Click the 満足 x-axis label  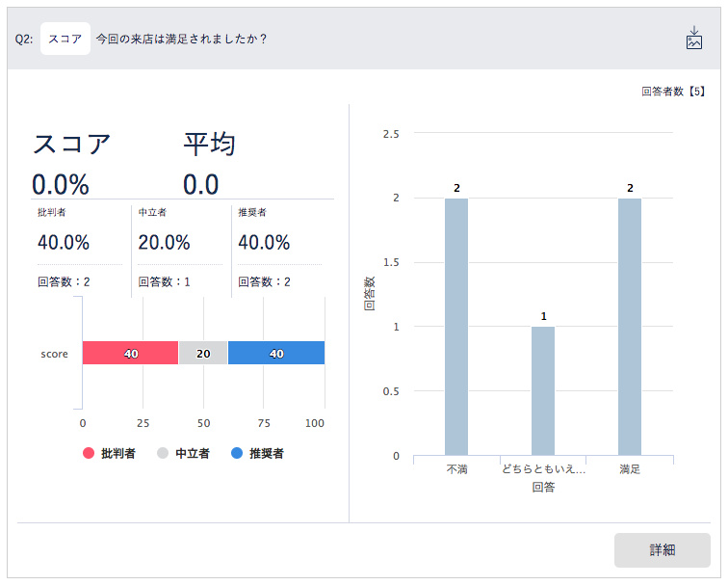(630, 468)
